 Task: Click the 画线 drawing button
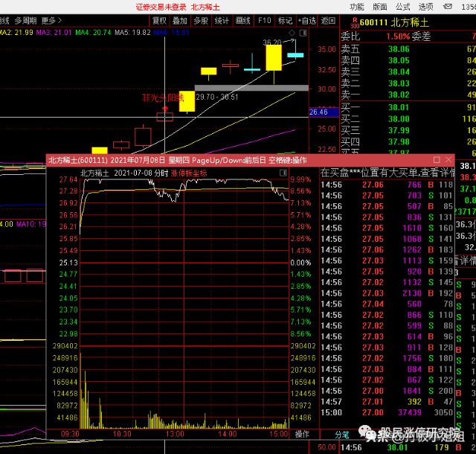(x=243, y=21)
